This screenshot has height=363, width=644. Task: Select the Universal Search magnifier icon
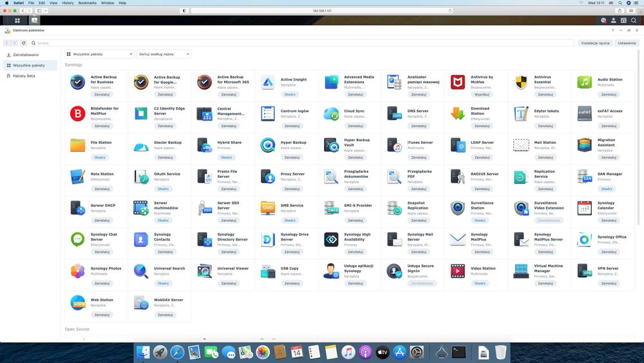click(141, 271)
